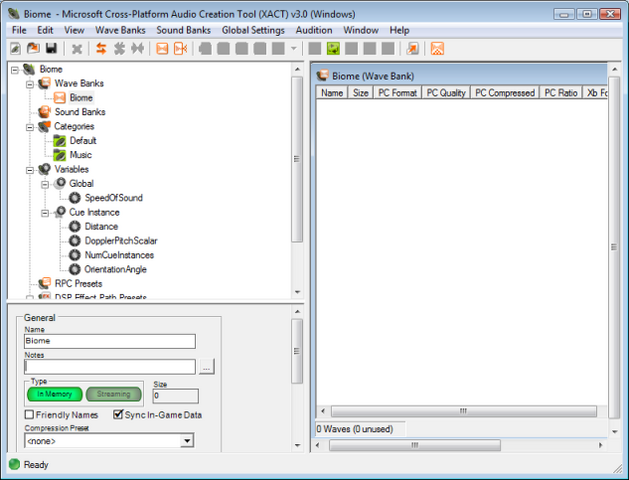Click the RPC Presets icon in tree
The image size is (629, 480).
coord(44,284)
